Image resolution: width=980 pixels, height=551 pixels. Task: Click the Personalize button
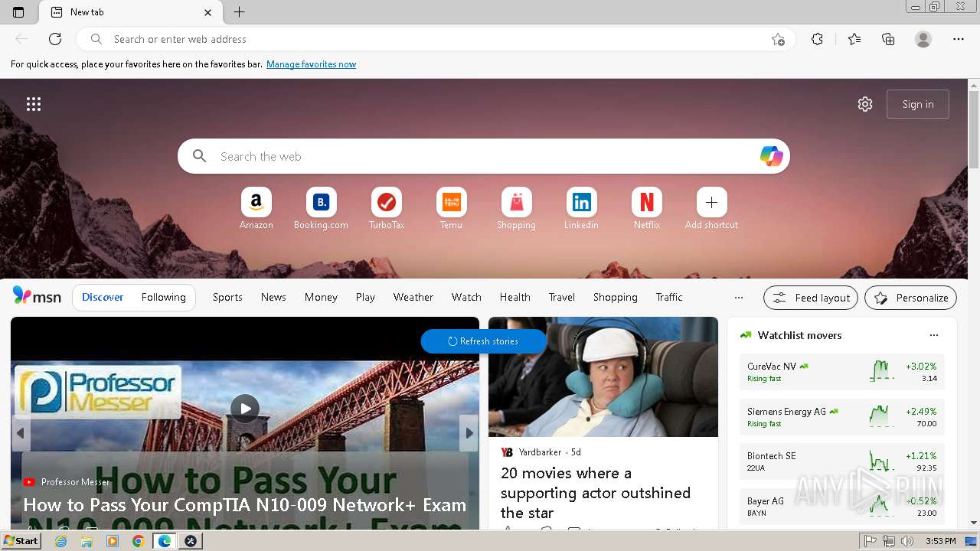910,298
